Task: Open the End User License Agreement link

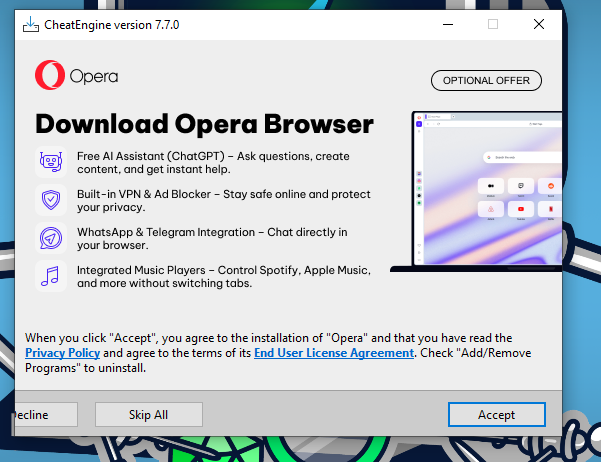Action: coord(334,353)
